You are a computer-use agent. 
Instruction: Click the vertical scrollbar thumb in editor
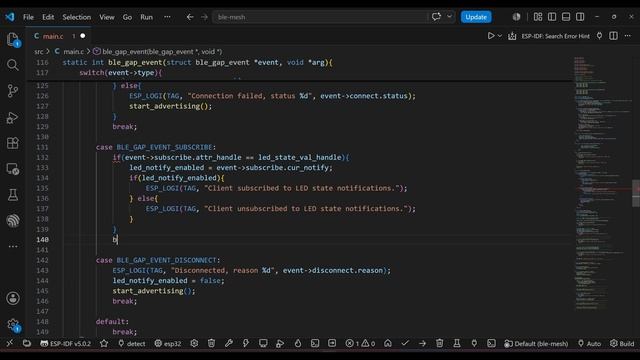click(x=636, y=193)
